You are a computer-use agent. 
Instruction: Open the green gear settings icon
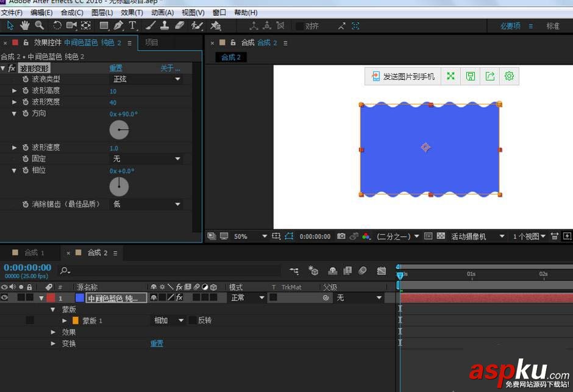[509, 76]
